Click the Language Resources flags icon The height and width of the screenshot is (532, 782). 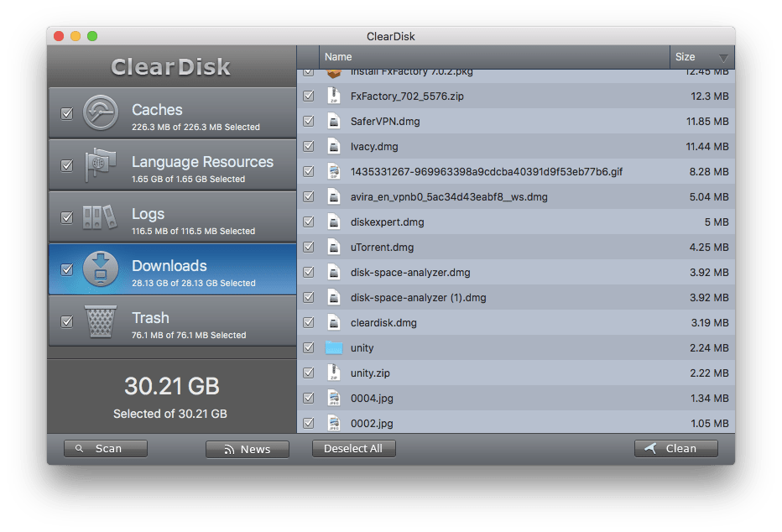[101, 164]
